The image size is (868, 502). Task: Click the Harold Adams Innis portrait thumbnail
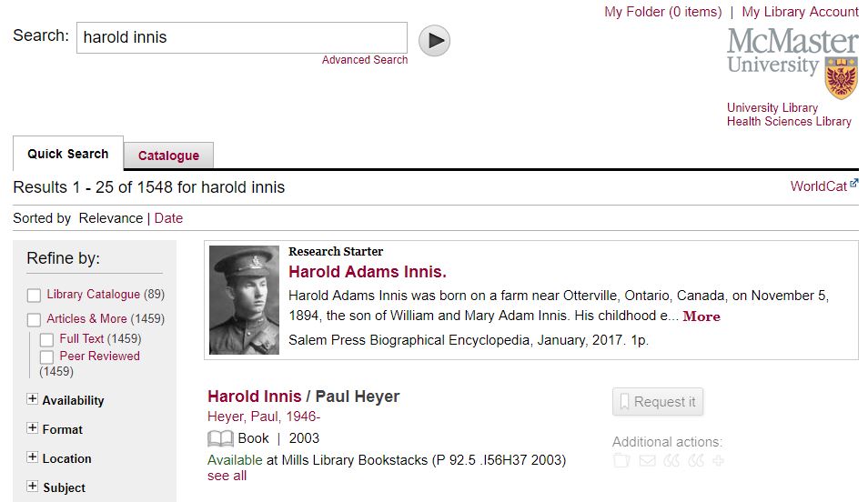tap(244, 300)
